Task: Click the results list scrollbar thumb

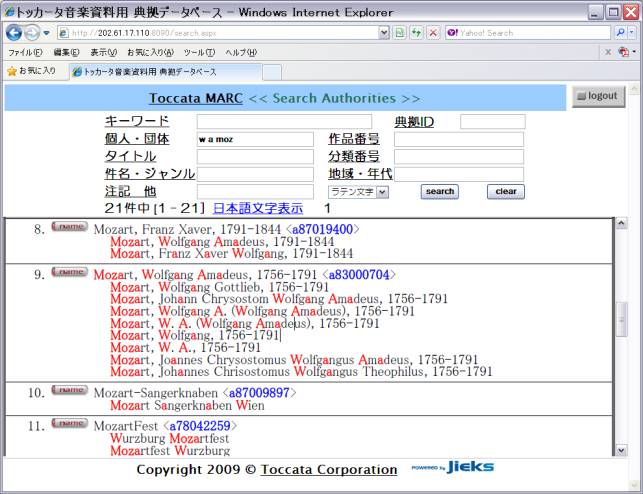Action: [621, 319]
